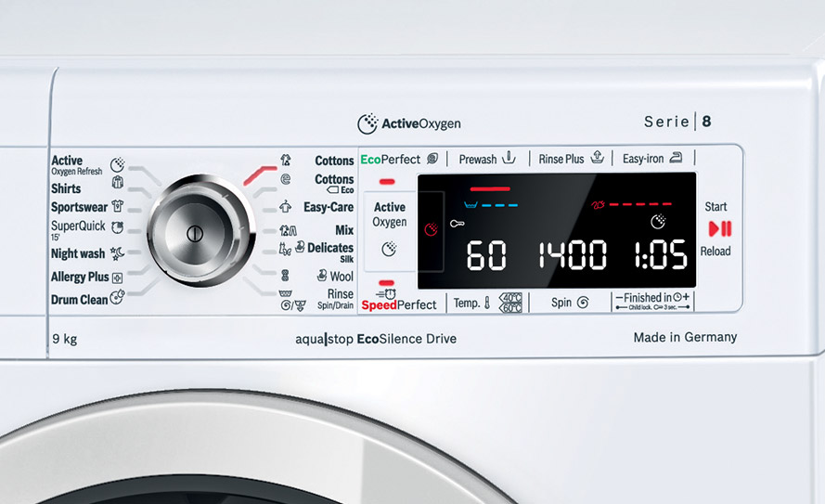Click the red indicator under EcoPerfect
This screenshot has height=504, width=825.
pyautogui.click(x=387, y=182)
